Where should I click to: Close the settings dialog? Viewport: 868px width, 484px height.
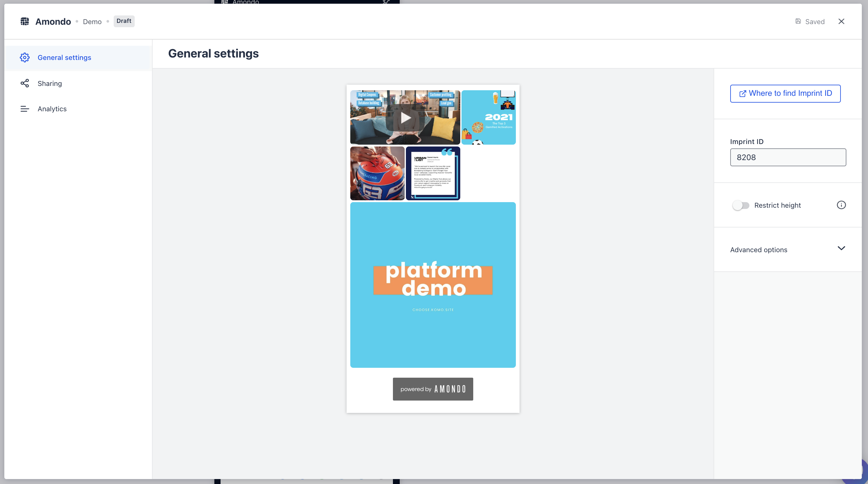pos(841,22)
